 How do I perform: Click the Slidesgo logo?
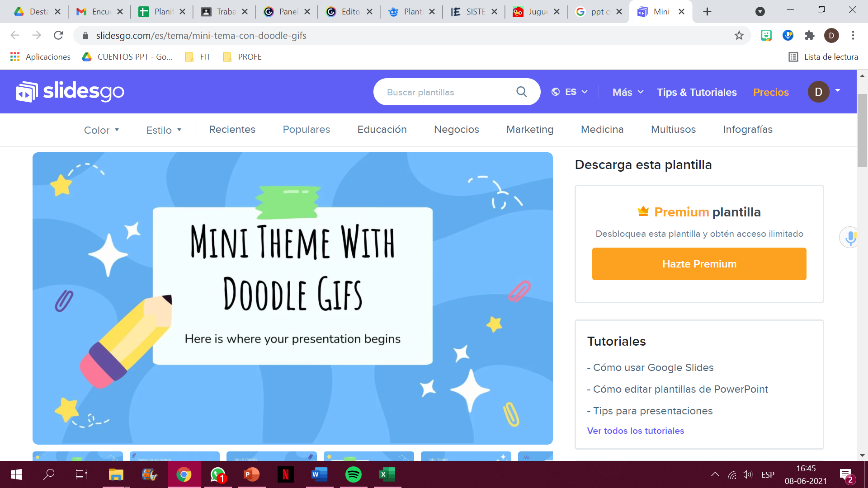click(70, 92)
